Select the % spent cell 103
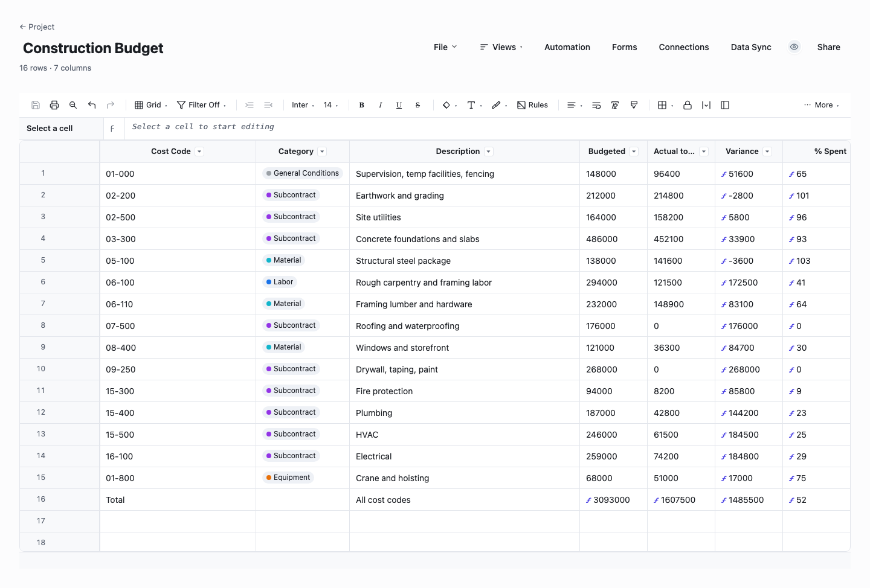 816,261
